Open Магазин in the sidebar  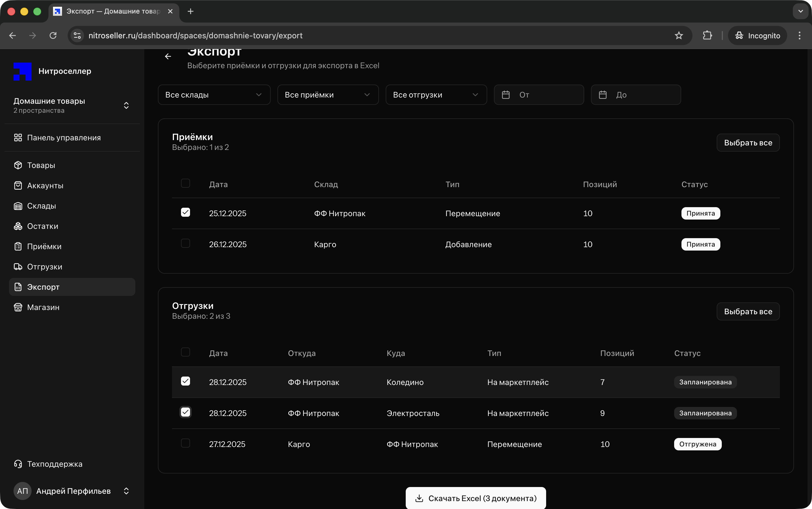point(43,307)
